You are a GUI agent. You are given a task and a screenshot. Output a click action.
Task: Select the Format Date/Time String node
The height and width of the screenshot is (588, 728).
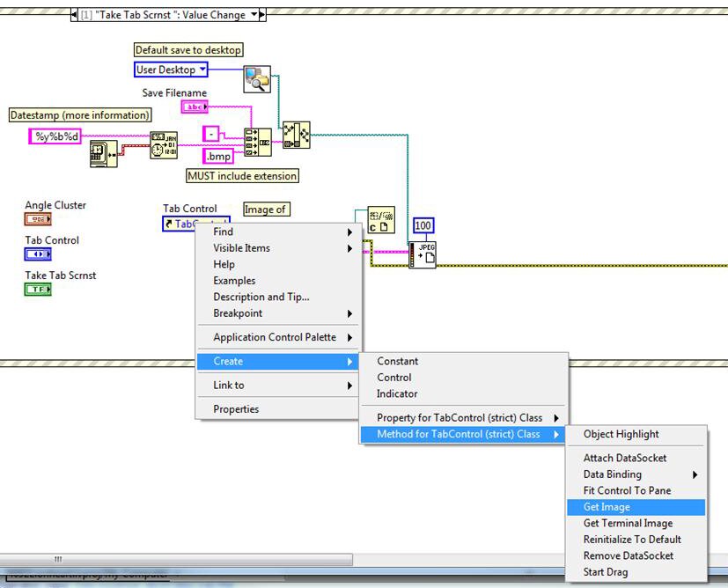tap(164, 143)
